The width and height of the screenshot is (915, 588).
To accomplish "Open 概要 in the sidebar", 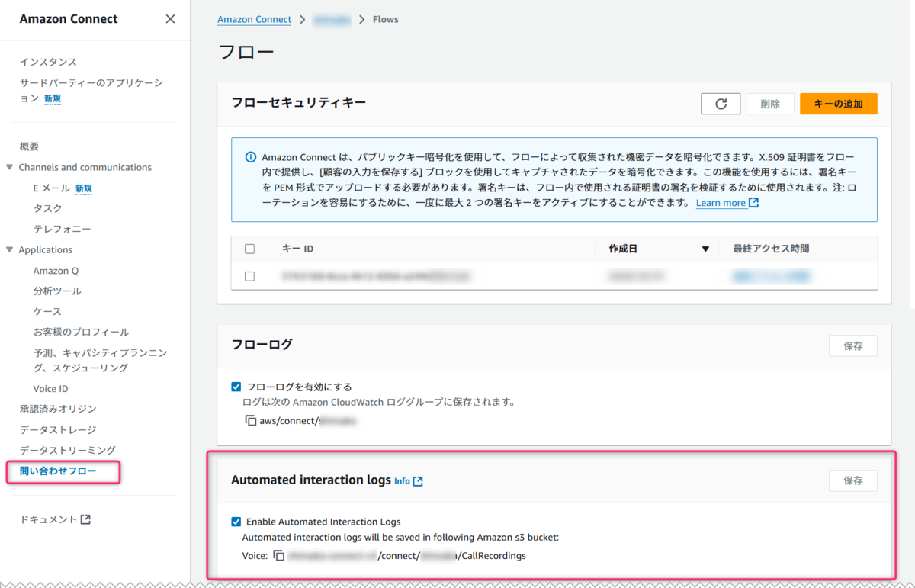I will pos(29,146).
